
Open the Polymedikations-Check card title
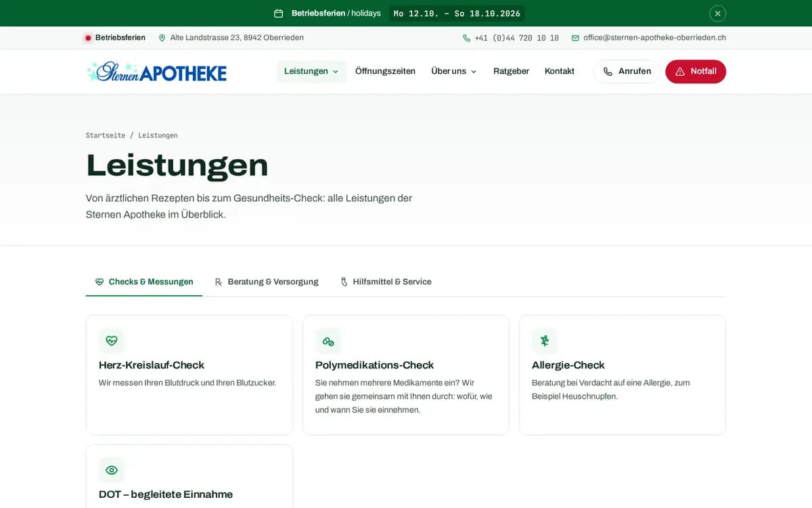tap(374, 365)
